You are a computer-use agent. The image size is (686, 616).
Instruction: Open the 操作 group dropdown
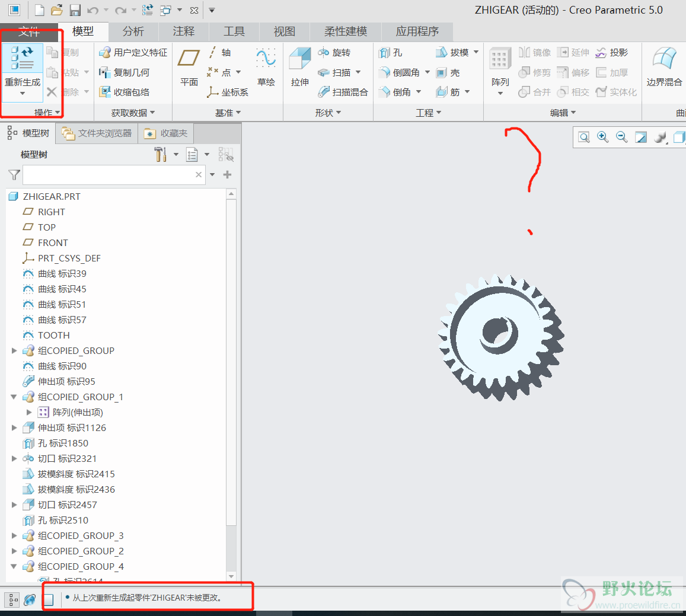[47, 113]
